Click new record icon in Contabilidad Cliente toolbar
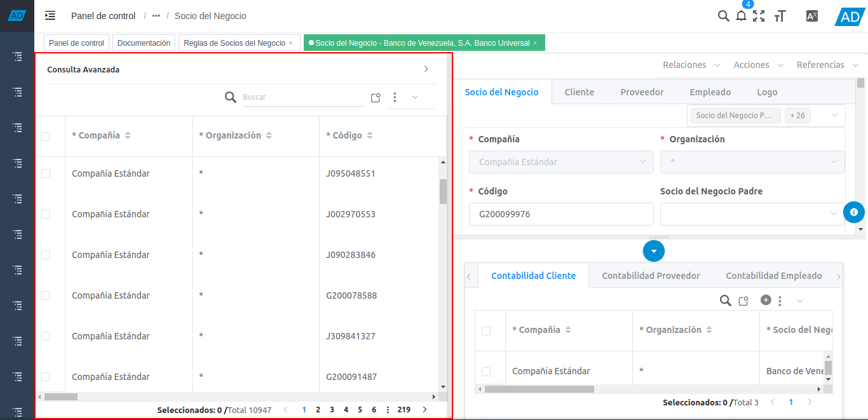Viewport: 868px width, 420px height. (743, 301)
